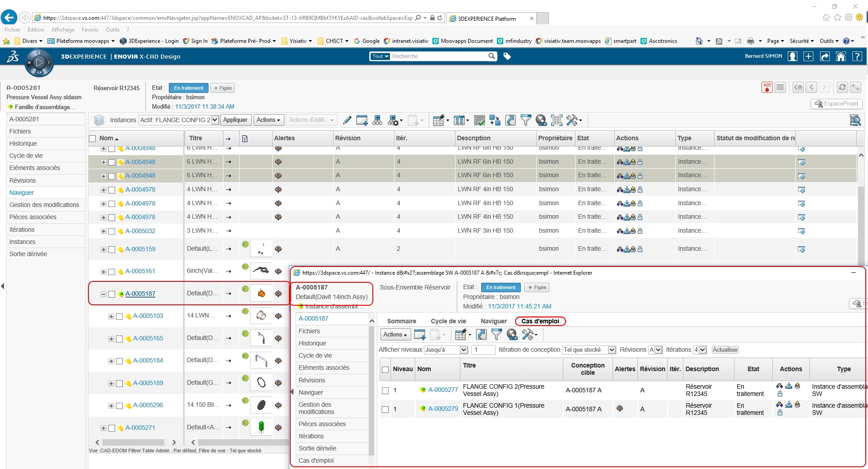Open the A-0005277 link in popup
Viewport: 868px width, 469px height.
tap(443, 390)
